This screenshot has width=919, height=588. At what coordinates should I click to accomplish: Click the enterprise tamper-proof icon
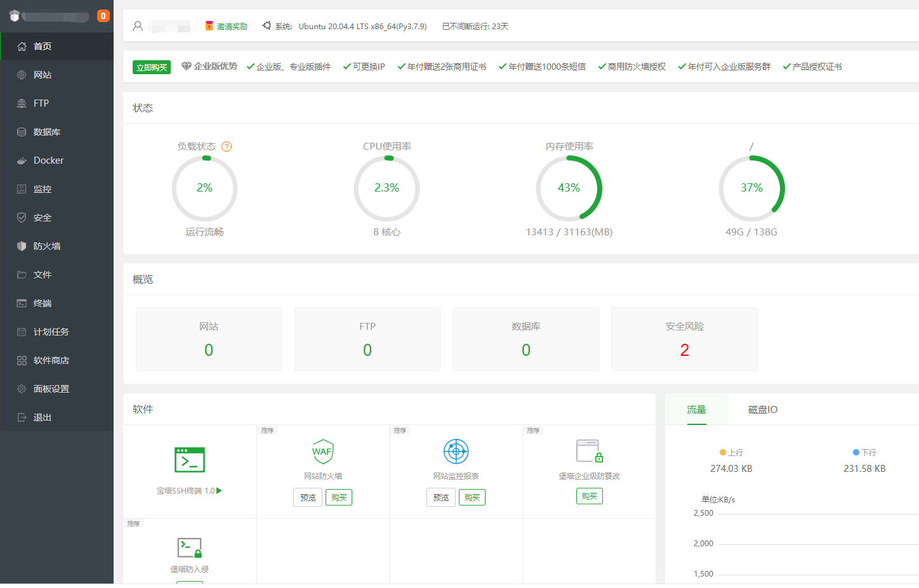point(589,451)
